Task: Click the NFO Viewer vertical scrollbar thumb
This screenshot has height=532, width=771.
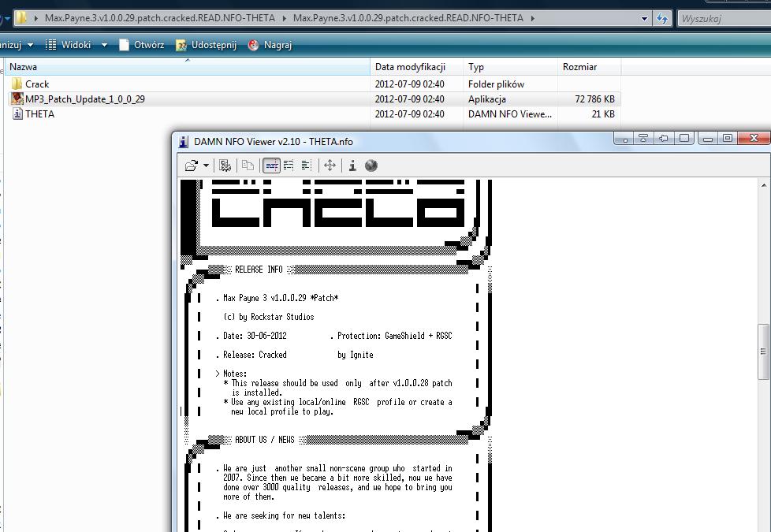Action: click(763, 351)
